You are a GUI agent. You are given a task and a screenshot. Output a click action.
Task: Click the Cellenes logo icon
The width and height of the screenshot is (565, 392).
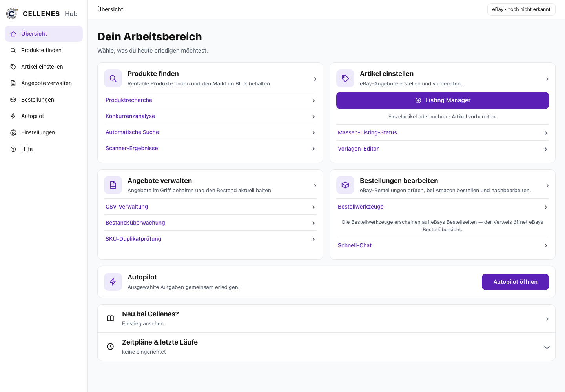coord(12,13)
